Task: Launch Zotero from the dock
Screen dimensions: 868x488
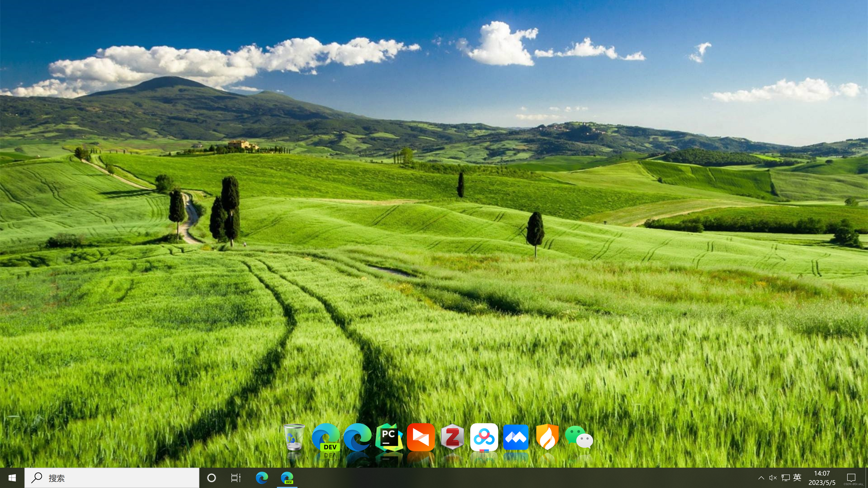Action: click(452, 437)
